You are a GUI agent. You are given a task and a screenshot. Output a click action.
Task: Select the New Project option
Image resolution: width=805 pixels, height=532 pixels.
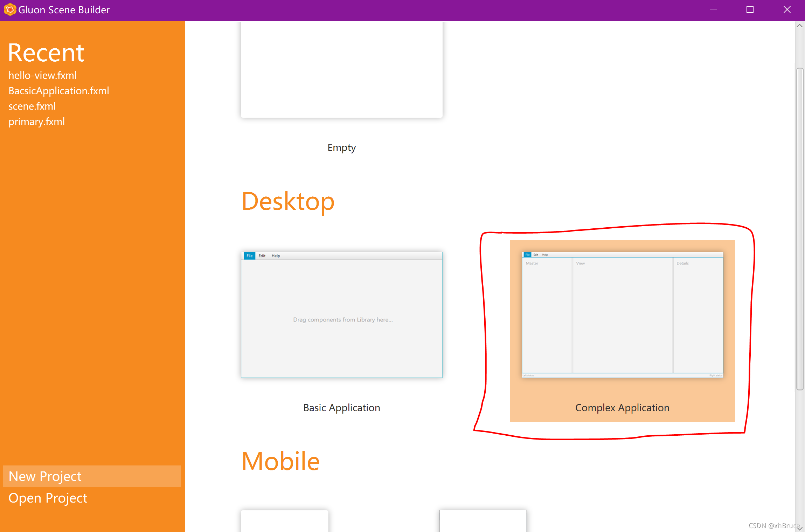pyautogui.click(x=45, y=476)
